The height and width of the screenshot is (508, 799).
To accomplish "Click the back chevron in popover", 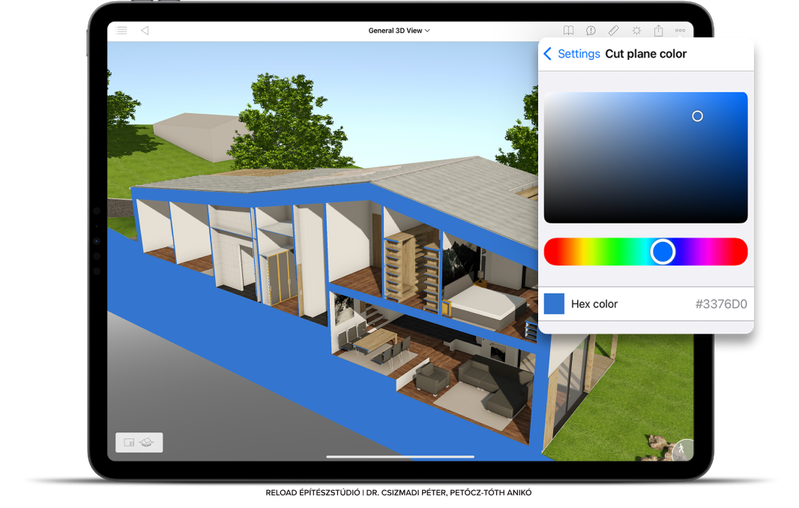I will 548,54.
